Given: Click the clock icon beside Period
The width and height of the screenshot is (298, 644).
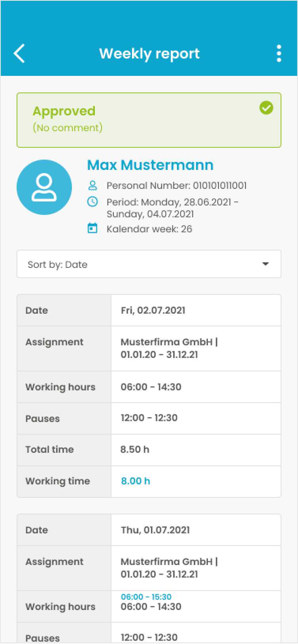Looking at the screenshot, I should (x=92, y=202).
